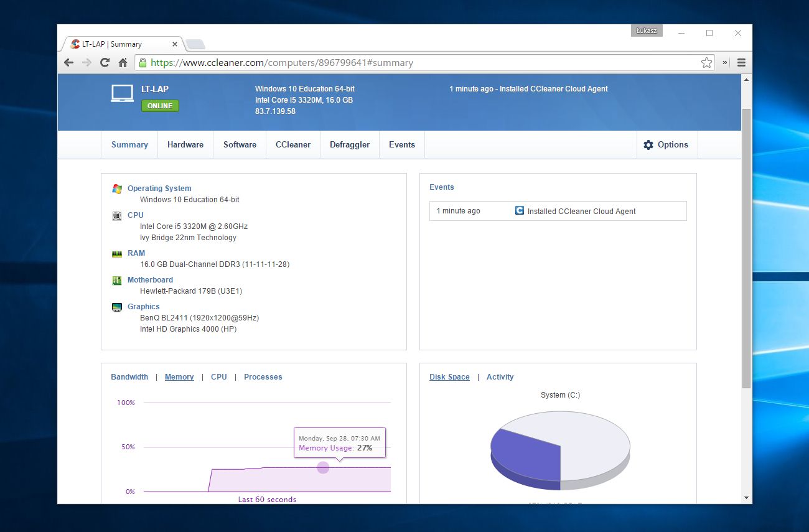Screen dimensions: 809x532
Task: Click the 'Intel Core i5 3320M, 16.0 GB' header text
Action: tap(304, 100)
